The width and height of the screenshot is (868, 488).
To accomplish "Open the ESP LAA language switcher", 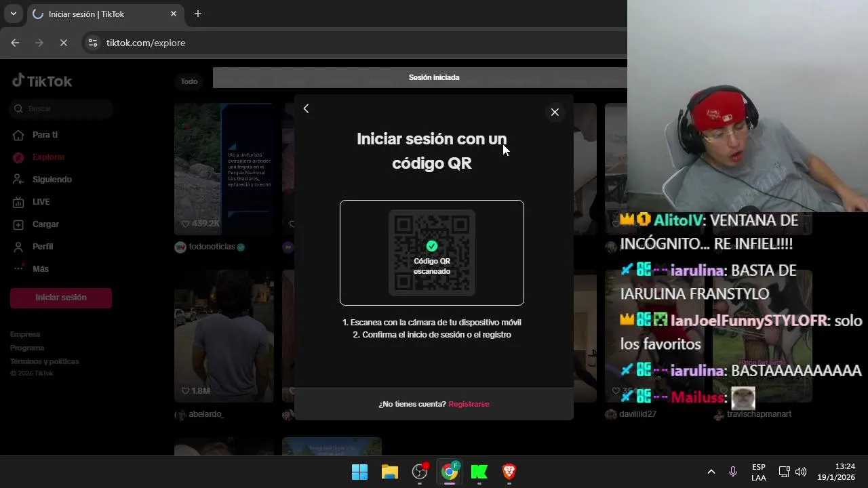I will point(759,472).
